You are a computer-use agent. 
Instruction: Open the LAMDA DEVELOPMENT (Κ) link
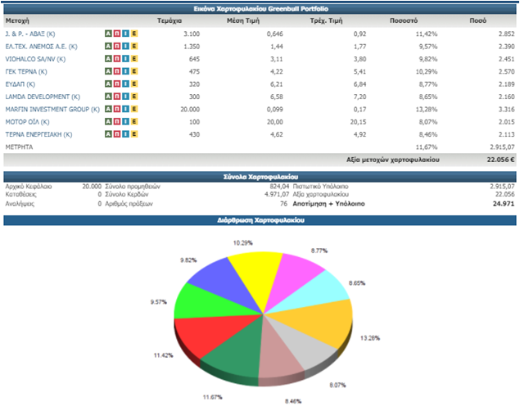[43, 97]
